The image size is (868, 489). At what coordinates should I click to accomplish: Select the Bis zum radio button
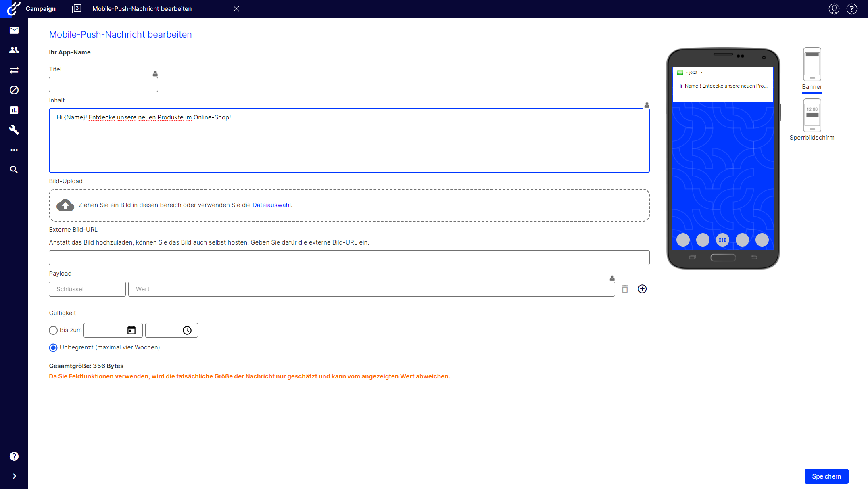click(53, 330)
